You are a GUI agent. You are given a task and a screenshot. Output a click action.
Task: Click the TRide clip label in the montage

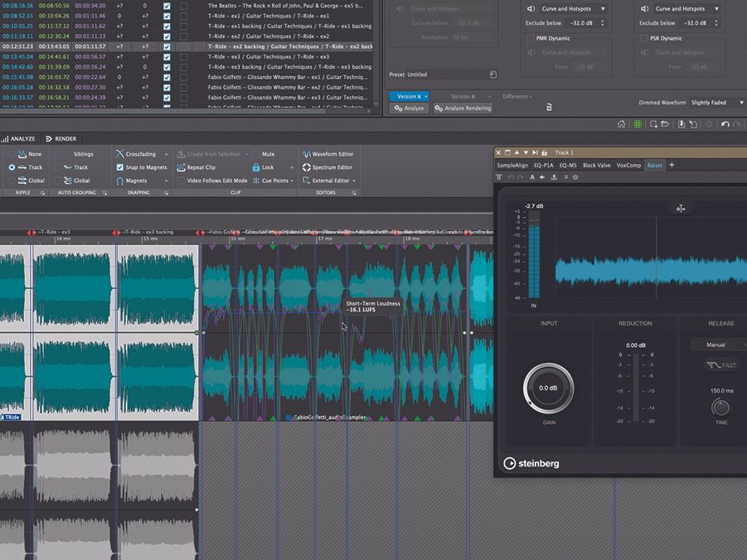(12, 418)
